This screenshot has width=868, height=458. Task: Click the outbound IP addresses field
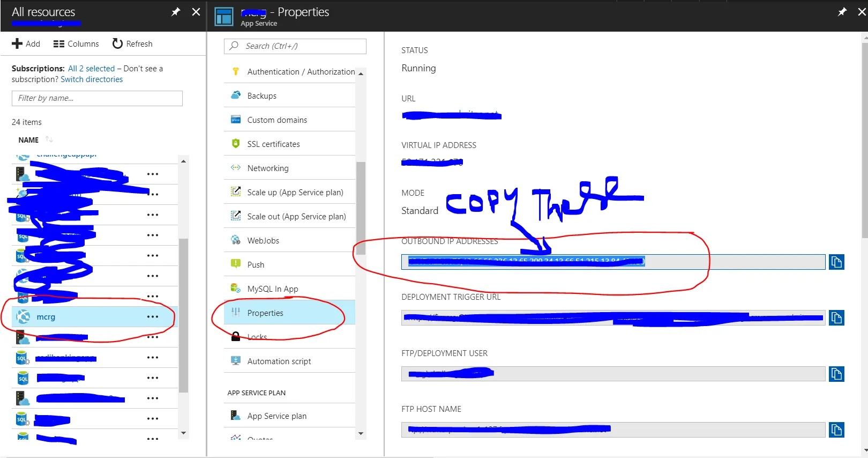pyautogui.click(x=613, y=262)
